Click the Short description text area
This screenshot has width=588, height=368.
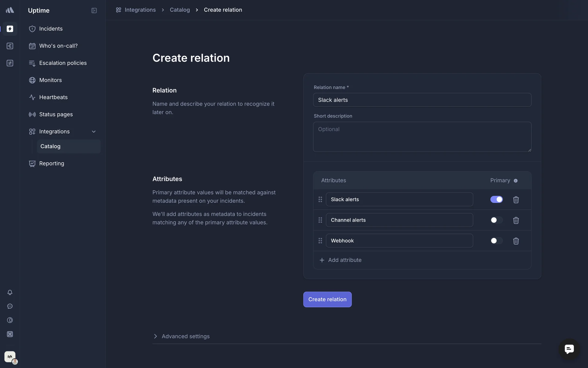[422, 137]
